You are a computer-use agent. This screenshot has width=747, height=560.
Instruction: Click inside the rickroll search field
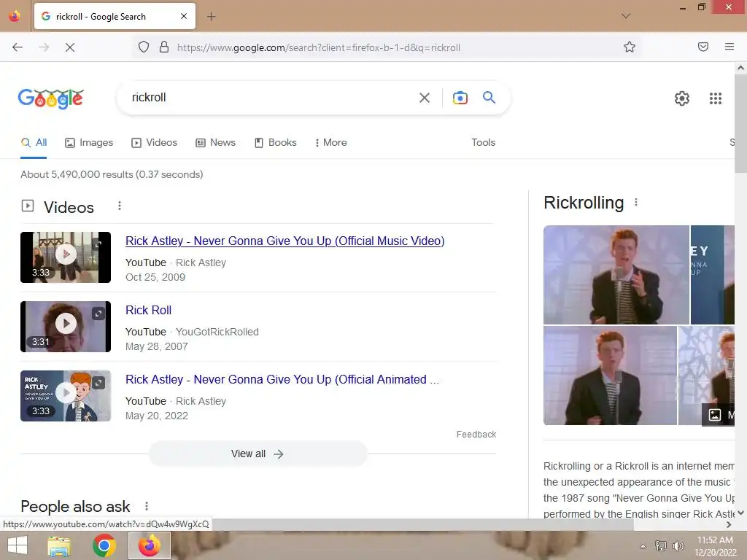(x=267, y=98)
